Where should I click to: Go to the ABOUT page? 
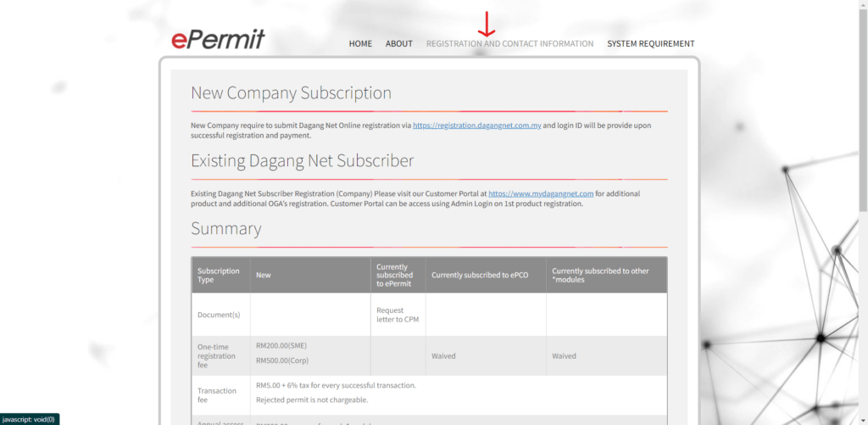(x=398, y=44)
